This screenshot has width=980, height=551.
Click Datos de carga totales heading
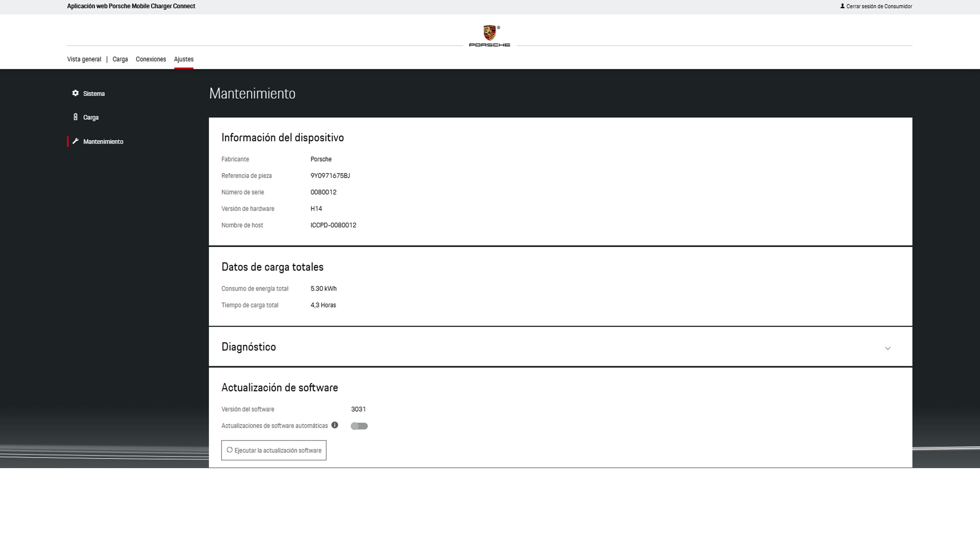click(272, 267)
